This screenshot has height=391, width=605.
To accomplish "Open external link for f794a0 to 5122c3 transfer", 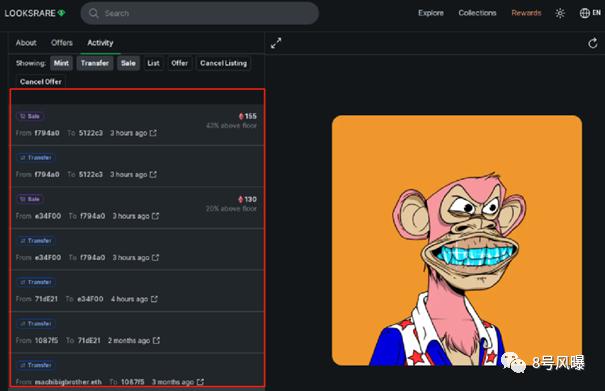I will (x=153, y=174).
